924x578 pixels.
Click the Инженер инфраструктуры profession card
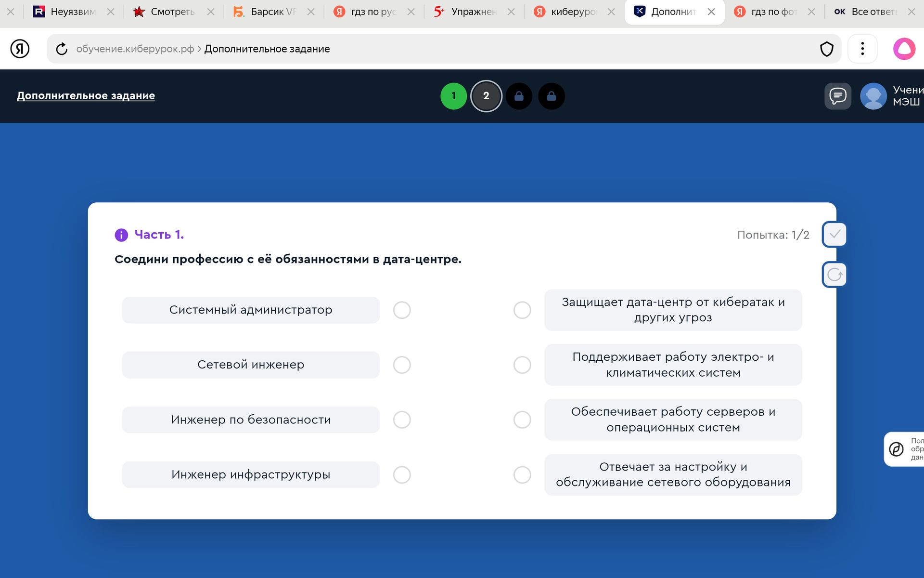click(x=251, y=475)
